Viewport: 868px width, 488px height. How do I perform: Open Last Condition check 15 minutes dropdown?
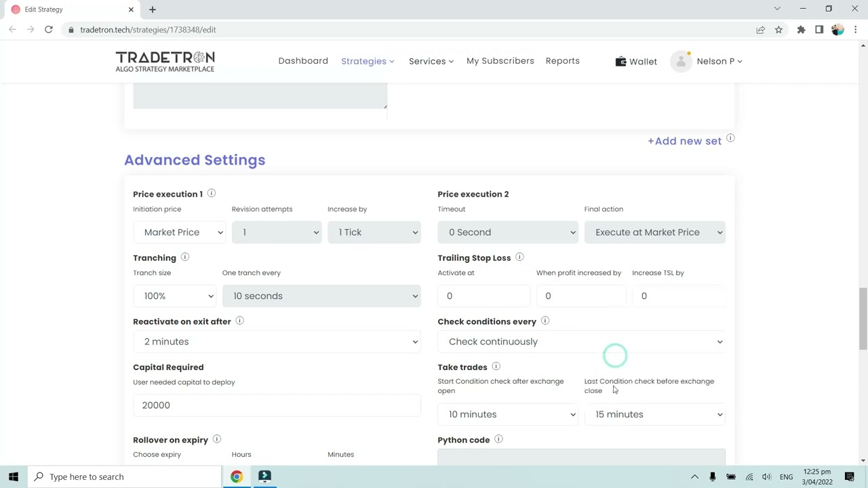pyautogui.click(x=655, y=414)
